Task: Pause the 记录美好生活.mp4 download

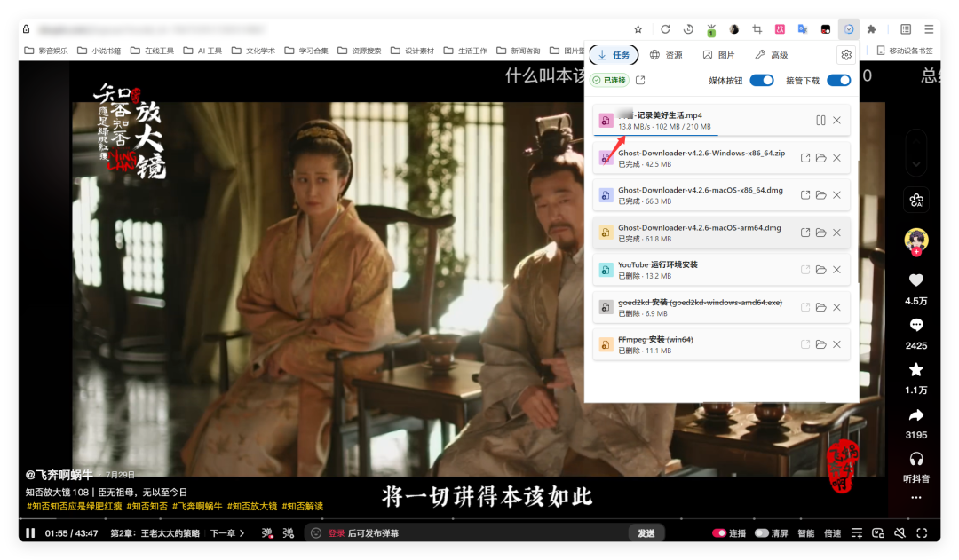Action: pyautogui.click(x=820, y=121)
